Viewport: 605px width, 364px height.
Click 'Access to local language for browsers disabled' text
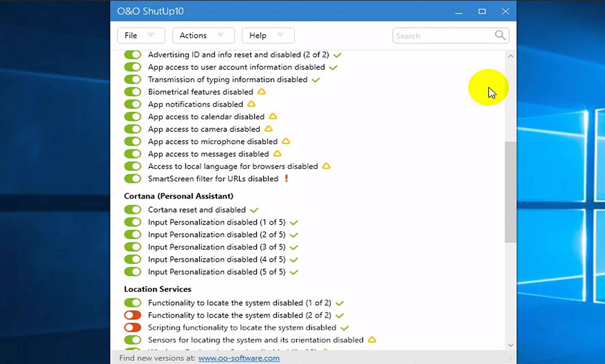point(233,167)
